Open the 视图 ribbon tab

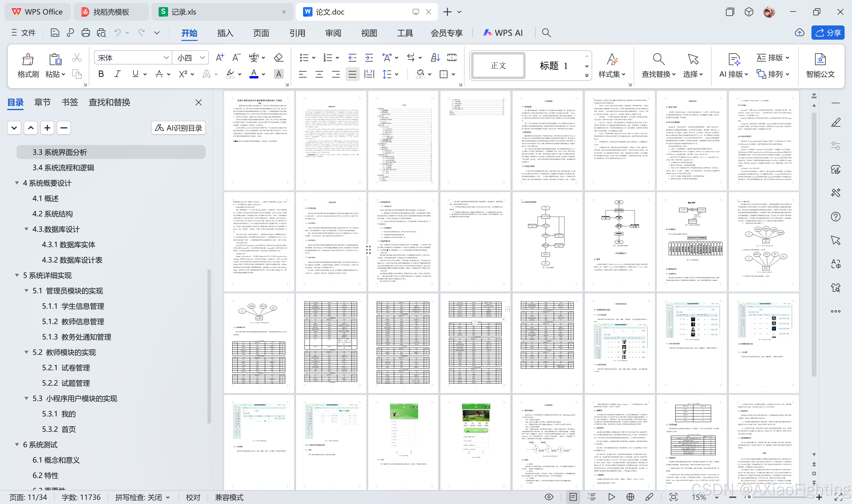click(x=369, y=33)
